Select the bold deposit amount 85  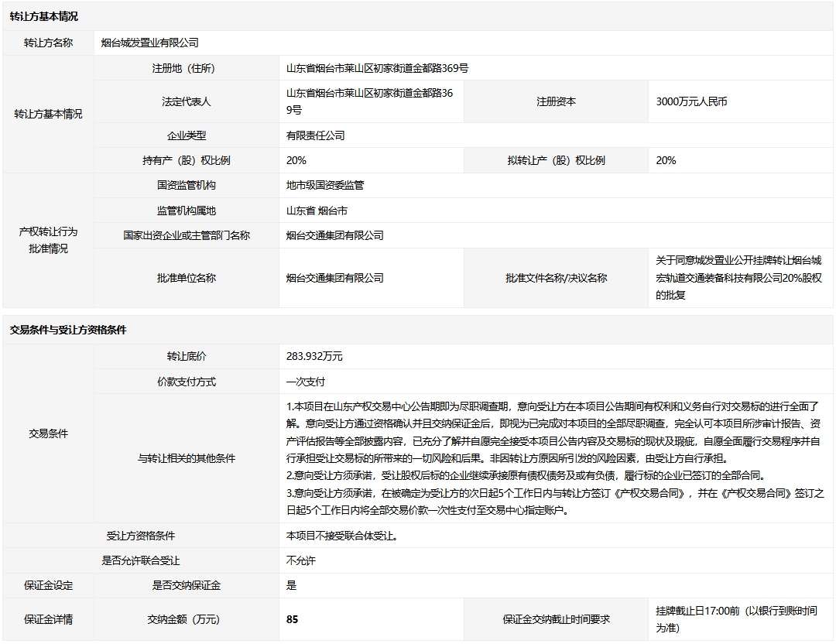pos(292,619)
